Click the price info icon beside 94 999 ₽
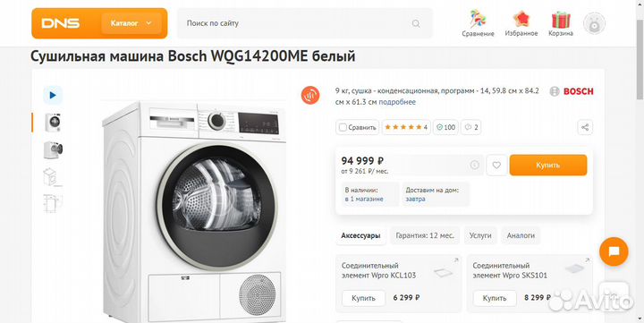644x323 pixels. click(x=474, y=166)
